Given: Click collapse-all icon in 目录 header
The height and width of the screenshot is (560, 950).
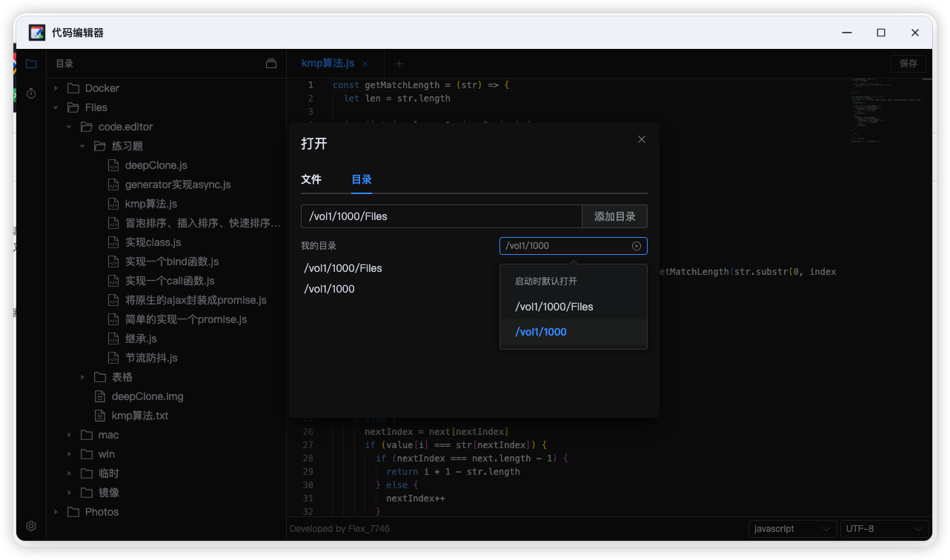Looking at the screenshot, I should (271, 64).
